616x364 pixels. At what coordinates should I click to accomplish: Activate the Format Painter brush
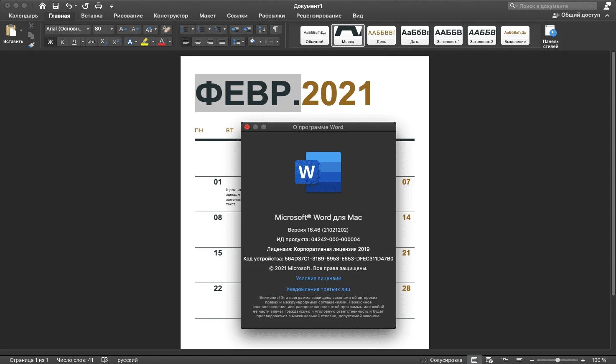pyautogui.click(x=31, y=45)
